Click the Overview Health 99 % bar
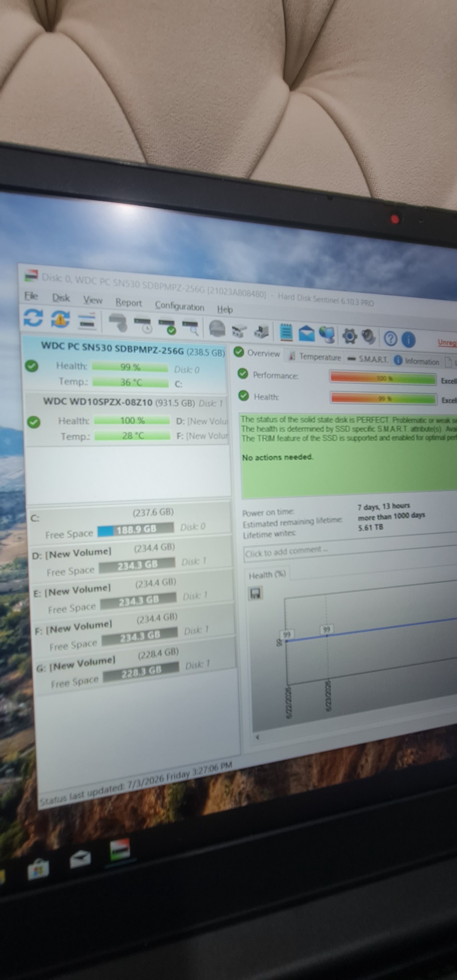This screenshot has width=457, height=980. pyautogui.click(x=383, y=398)
